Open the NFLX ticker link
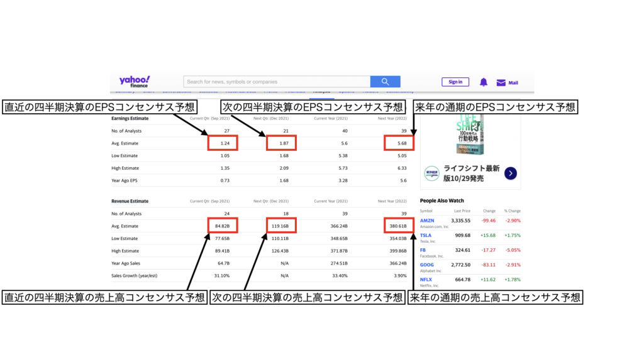 point(426,279)
